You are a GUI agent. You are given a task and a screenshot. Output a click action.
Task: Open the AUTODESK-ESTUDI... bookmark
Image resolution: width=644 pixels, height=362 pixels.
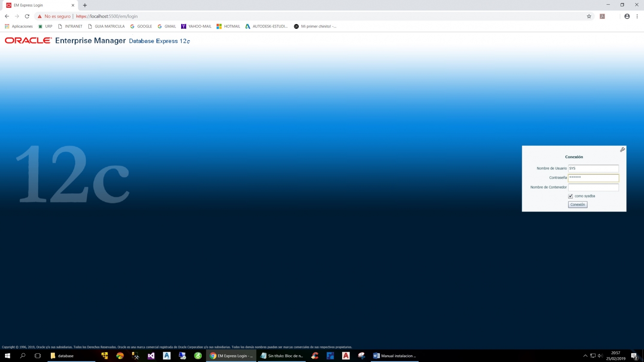[x=267, y=26]
